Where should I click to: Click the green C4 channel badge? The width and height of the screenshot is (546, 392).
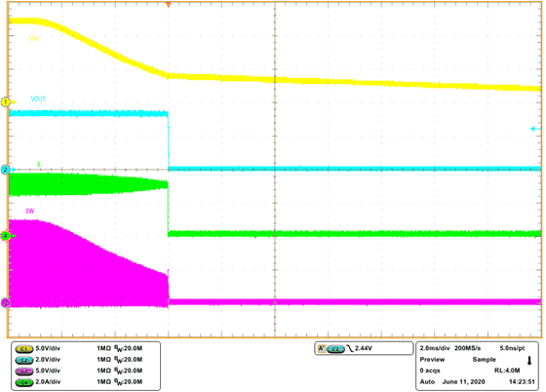coord(24,382)
